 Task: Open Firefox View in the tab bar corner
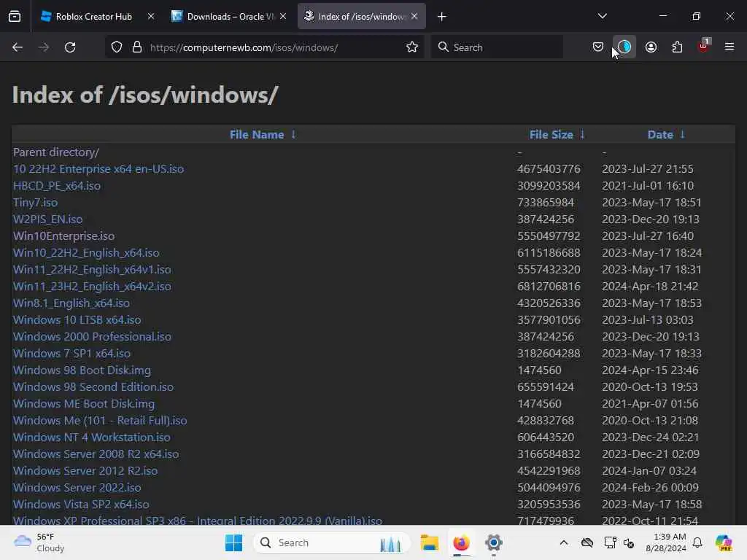pos(15,16)
